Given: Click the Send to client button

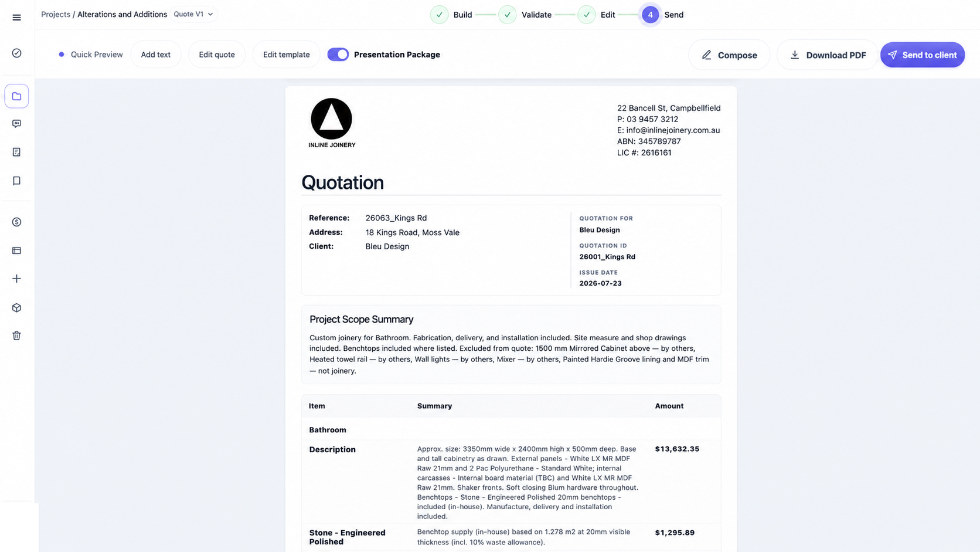Looking at the screenshot, I should [923, 55].
